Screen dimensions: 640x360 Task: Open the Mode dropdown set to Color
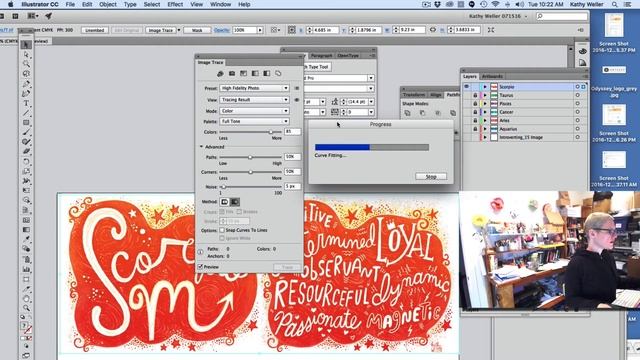[x=254, y=111]
